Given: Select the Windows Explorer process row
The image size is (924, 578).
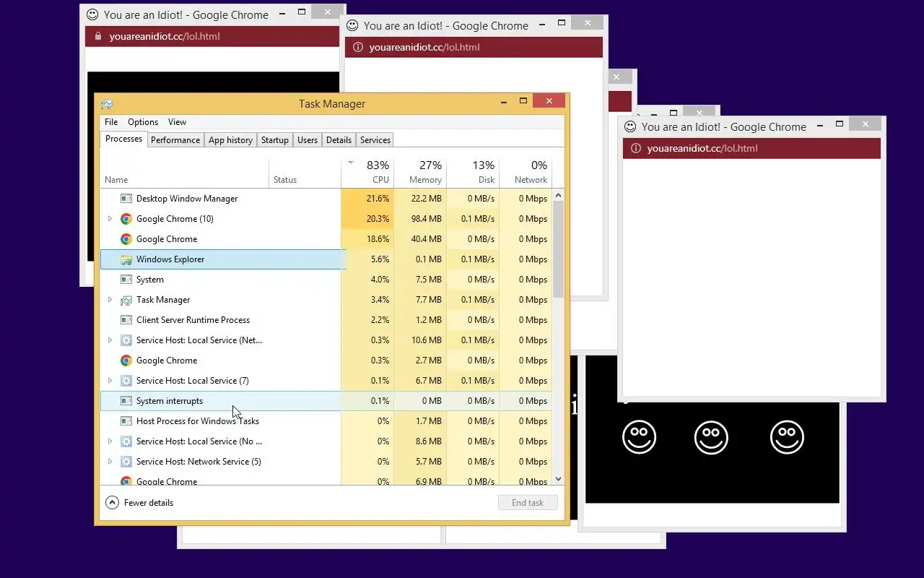Looking at the screenshot, I should click(326, 259).
